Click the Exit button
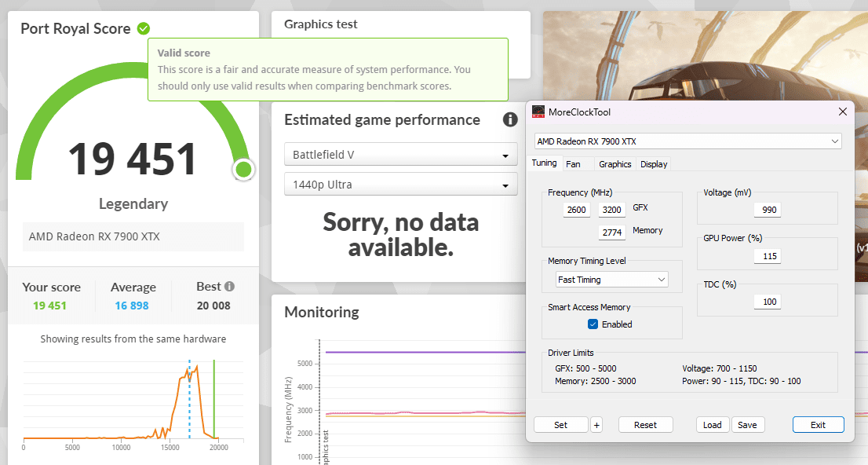868x465 pixels. coord(819,425)
